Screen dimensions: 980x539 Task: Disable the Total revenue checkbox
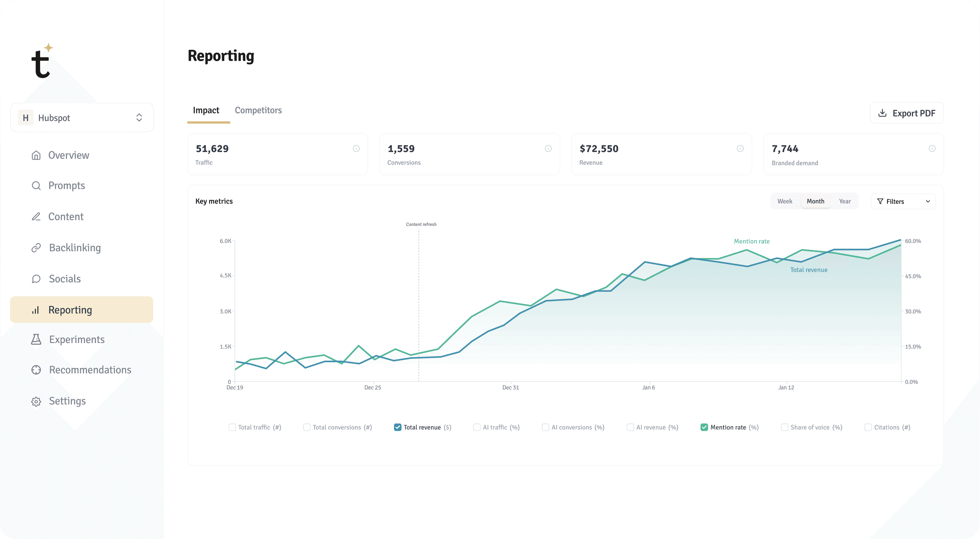pos(398,427)
